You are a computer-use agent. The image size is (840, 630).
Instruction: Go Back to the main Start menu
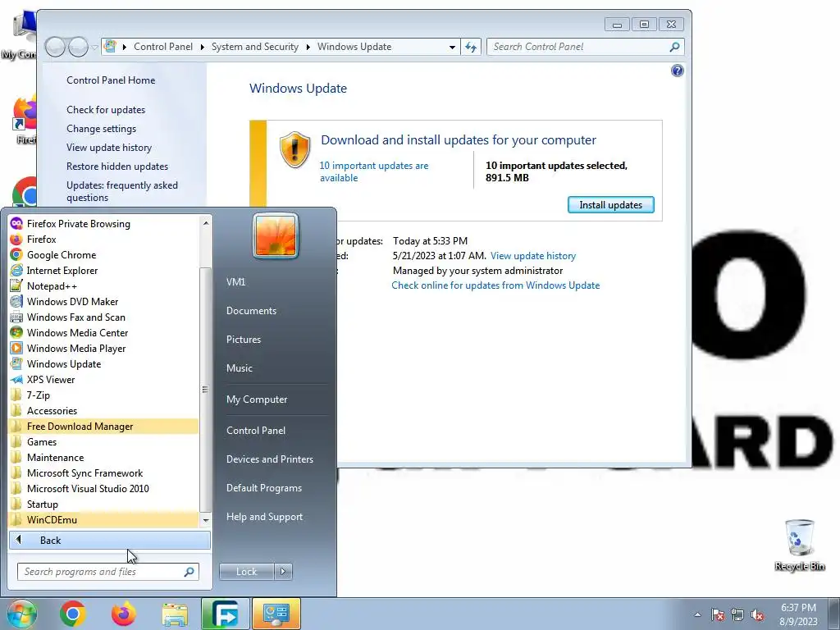point(110,540)
